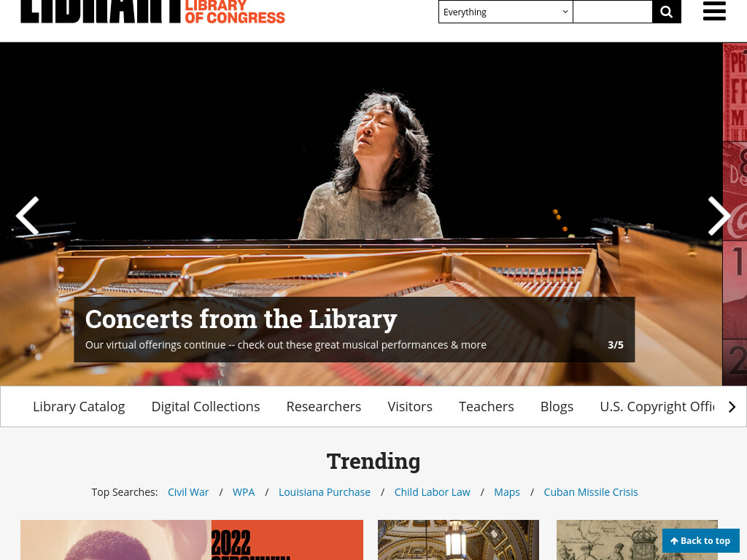Open the hamburger menu
Viewport: 747px width, 560px height.
[714, 10]
